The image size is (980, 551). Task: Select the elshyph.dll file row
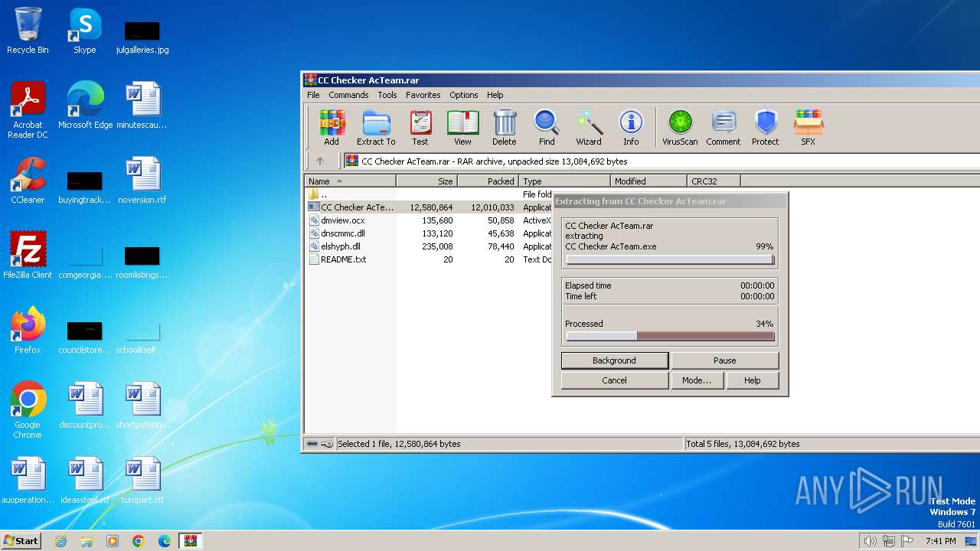[429, 246]
